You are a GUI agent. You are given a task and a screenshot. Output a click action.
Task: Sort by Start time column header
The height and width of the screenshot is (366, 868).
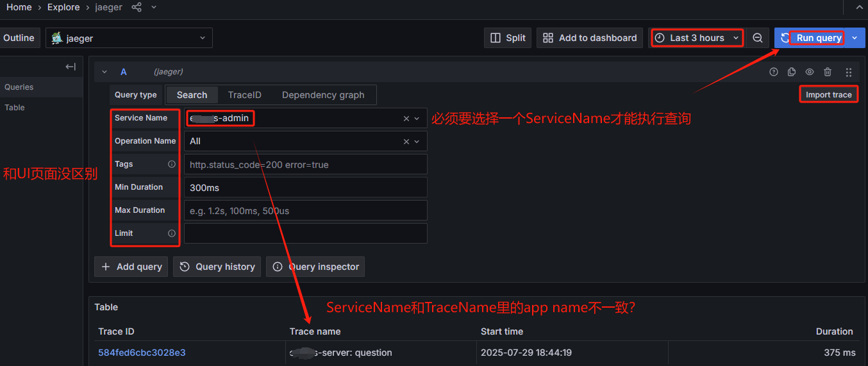point(502,331)
